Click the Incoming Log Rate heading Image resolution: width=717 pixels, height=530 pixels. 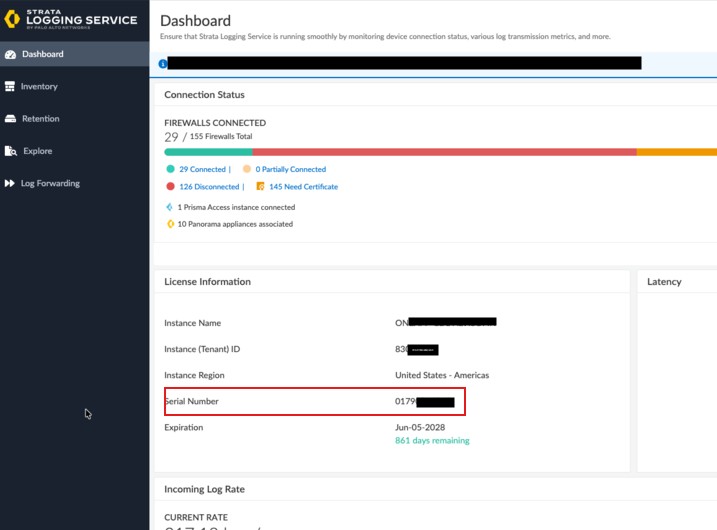204,489
